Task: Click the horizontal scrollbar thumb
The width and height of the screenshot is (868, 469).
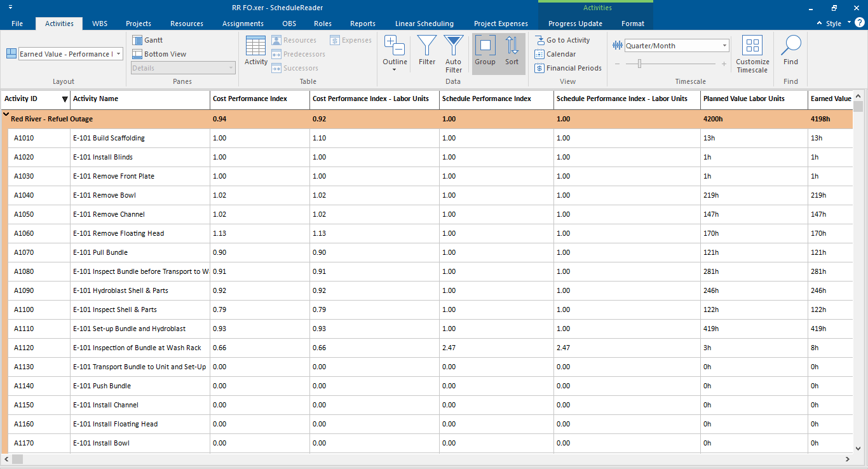Action: (x=17, y=459)
